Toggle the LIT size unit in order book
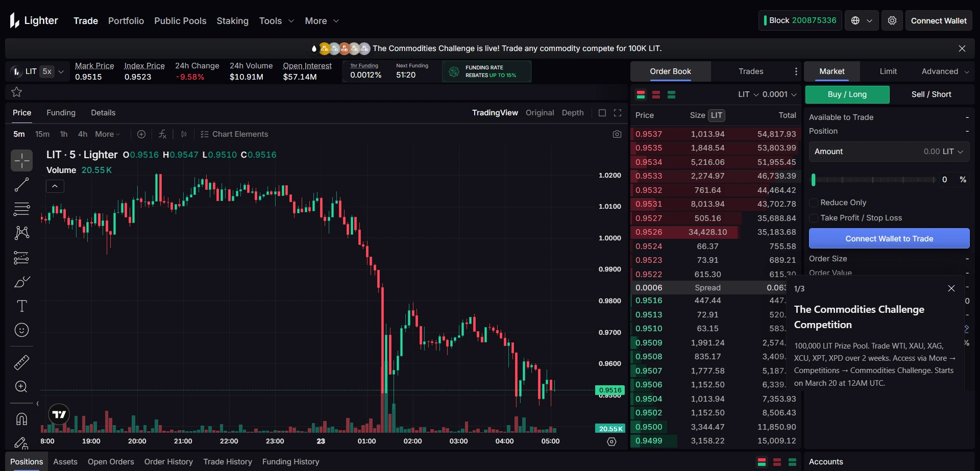Screen dimensions: 980x471 (716, 115)
